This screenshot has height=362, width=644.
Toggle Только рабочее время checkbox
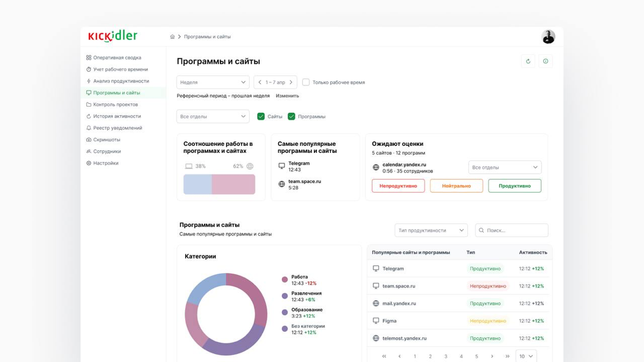pyautogui.click(x=306, y=82)
